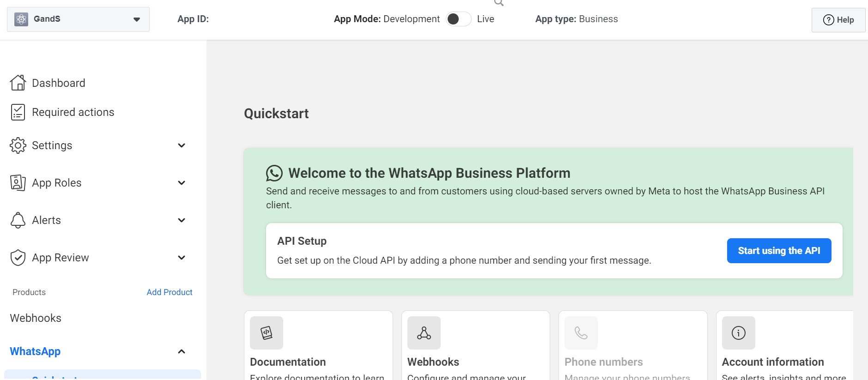This screenshot has height=380, width=868.
Task: Click the Dashboard home icon
Action: point(18,83)
